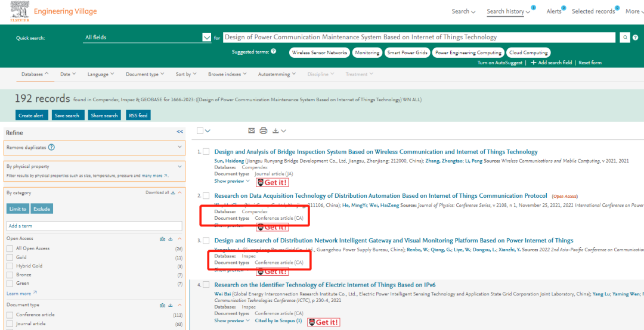The height and width of the screenshot is (330, 644).
Task: Click the RSS feed button
Action: 138,116
